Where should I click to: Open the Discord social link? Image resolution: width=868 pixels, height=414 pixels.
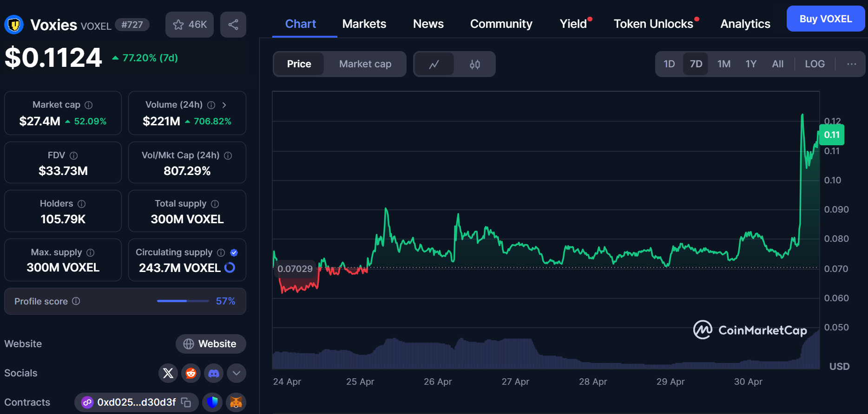(214, 373)
